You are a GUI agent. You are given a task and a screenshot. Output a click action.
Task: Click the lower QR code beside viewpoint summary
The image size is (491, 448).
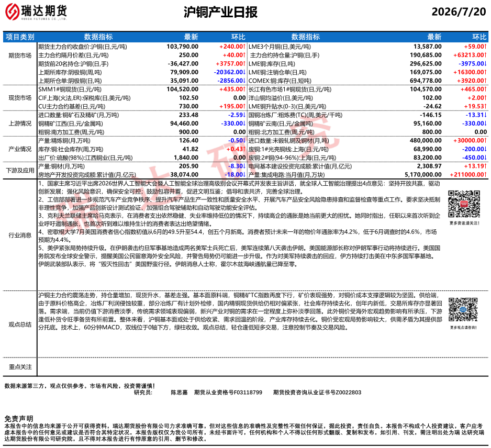(x=463, y=310)
